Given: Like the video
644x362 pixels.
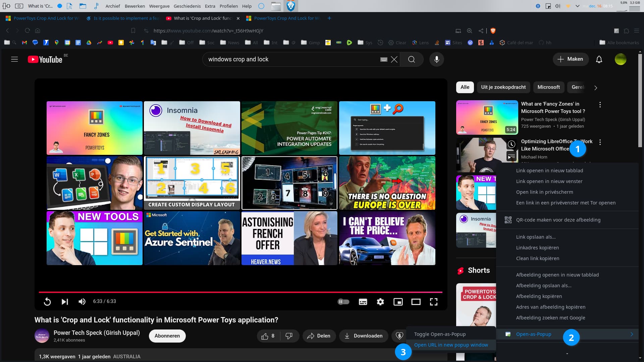Looking at the screenshot, I should tap(268, 336).
